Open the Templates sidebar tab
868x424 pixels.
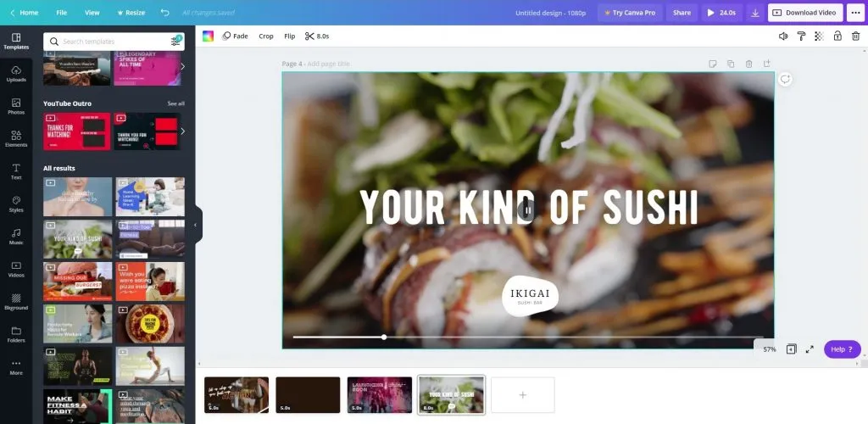tap(16, 42)
